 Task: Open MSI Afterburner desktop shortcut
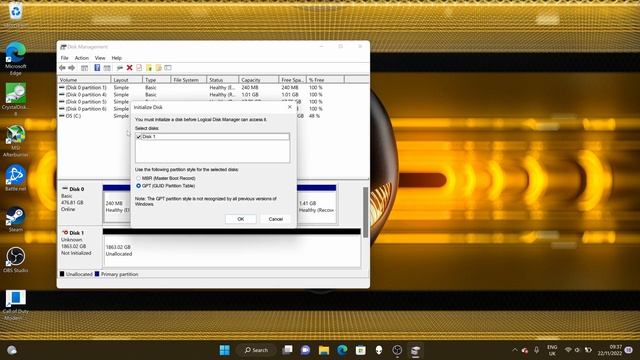tap(16, 141)
